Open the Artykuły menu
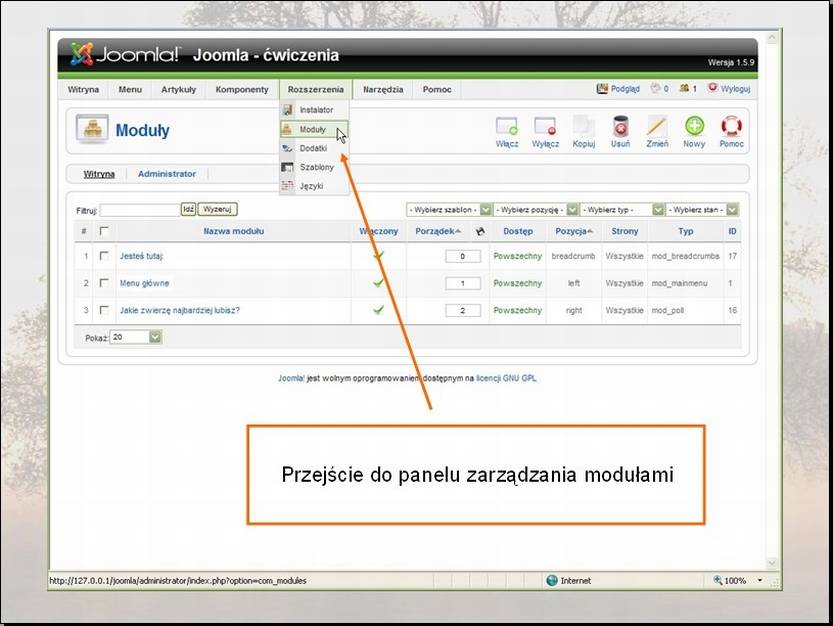 click(178, 89)
